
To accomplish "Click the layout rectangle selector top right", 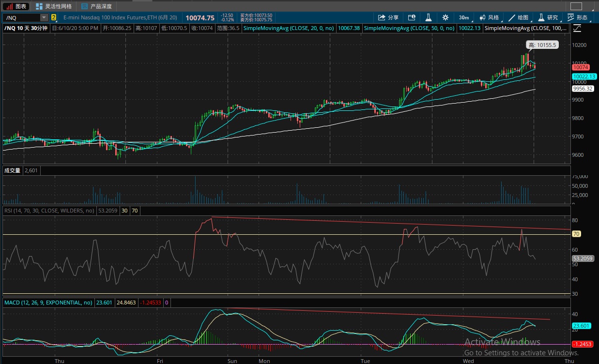I will pos(576,6).
